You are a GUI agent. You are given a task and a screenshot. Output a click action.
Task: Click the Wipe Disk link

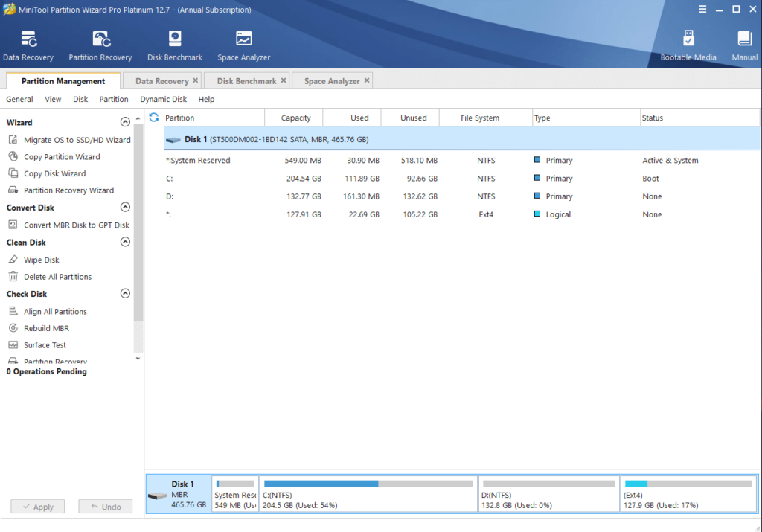(x=42, y=260)
